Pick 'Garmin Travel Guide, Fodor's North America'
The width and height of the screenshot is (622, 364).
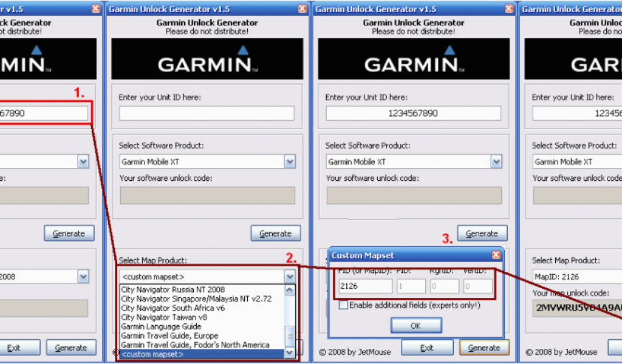[202, 345]
